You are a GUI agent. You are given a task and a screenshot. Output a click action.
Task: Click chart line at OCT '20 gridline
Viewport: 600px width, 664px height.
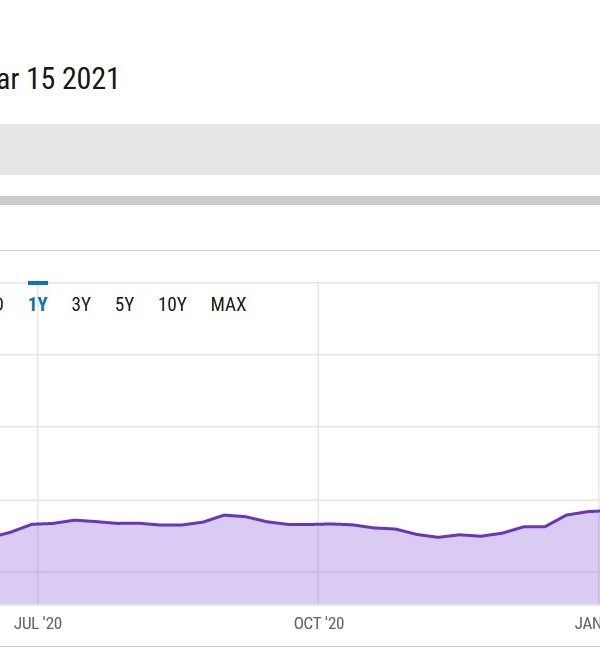coord(318,524)
